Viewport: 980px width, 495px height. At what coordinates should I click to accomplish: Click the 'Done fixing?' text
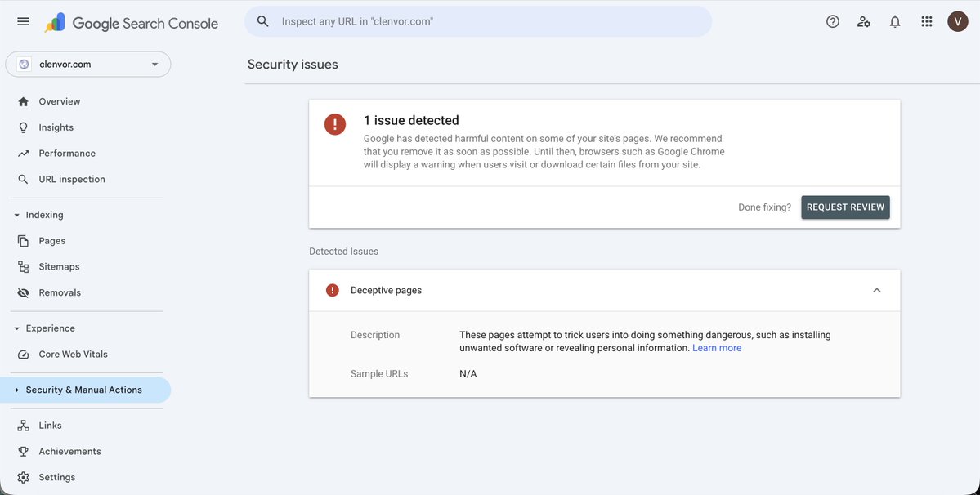tap(764, 207)
